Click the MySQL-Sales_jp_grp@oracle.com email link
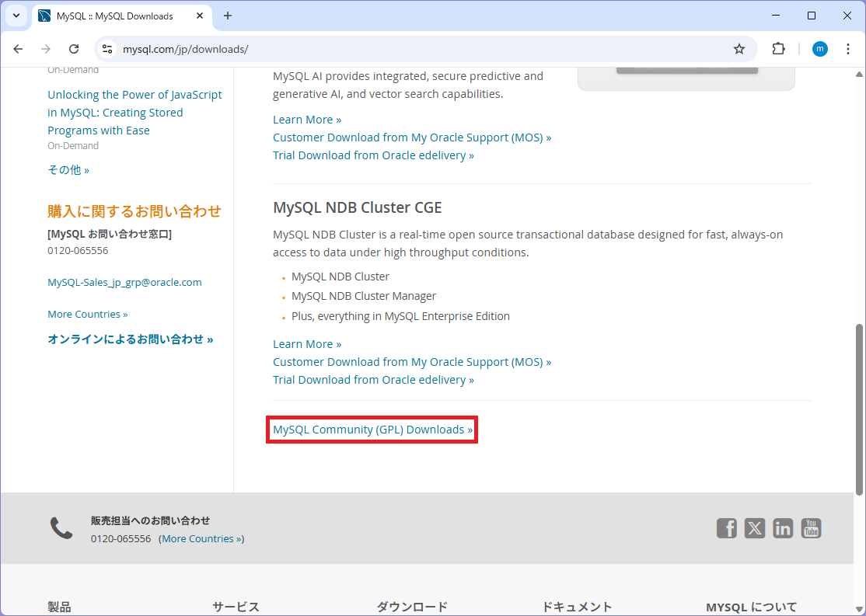This screenshot has width=866, height=616. pos(124,282)
